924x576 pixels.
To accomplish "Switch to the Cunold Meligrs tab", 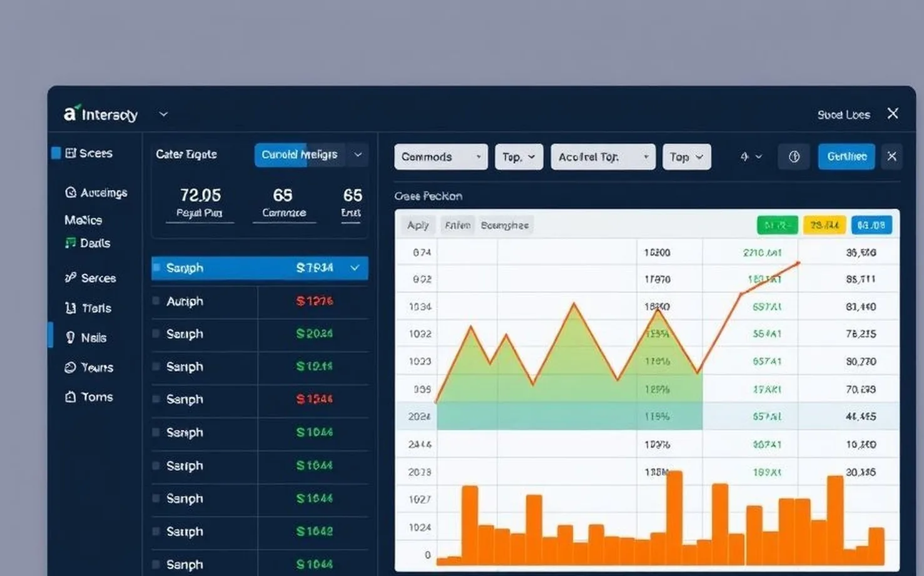I will 299,154.
